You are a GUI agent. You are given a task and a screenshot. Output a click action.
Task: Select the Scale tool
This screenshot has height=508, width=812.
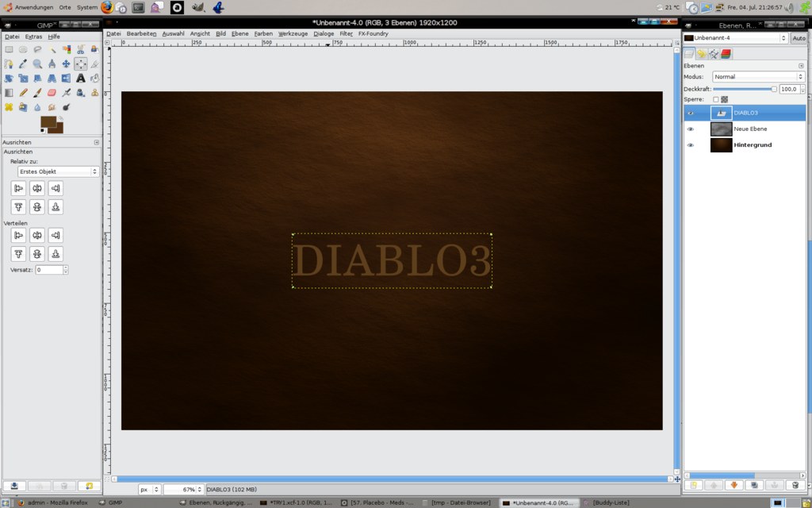click(23, 79)
